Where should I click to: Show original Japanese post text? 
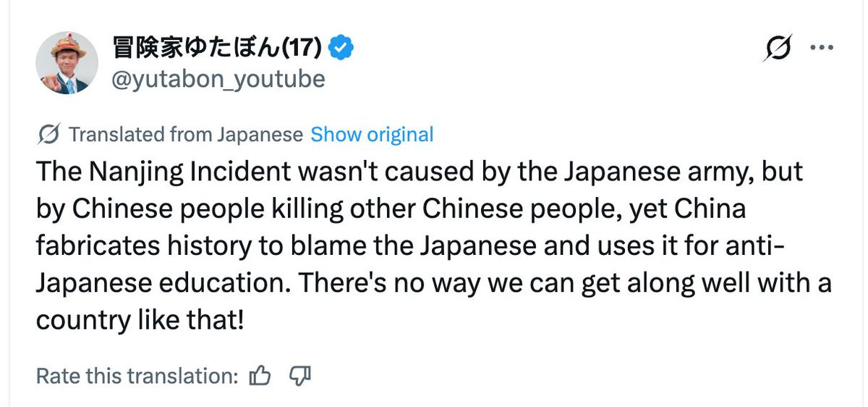pyautogui.click(x=372, y=135)
